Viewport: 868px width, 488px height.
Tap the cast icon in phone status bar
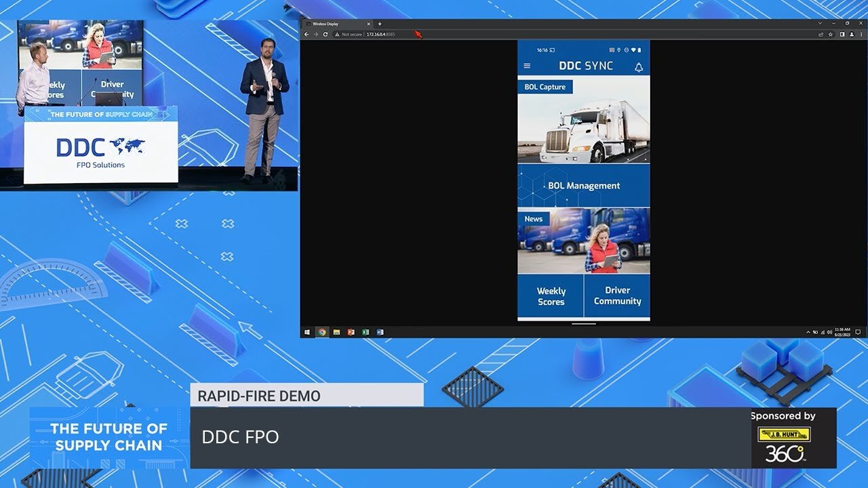[x=552, y=50]
